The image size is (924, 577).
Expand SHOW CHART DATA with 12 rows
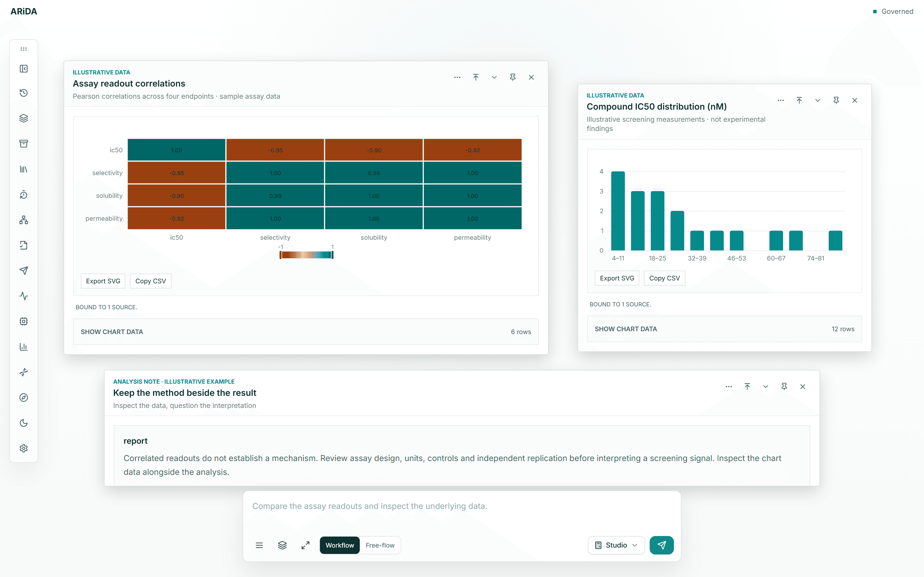tap(724, 329)
